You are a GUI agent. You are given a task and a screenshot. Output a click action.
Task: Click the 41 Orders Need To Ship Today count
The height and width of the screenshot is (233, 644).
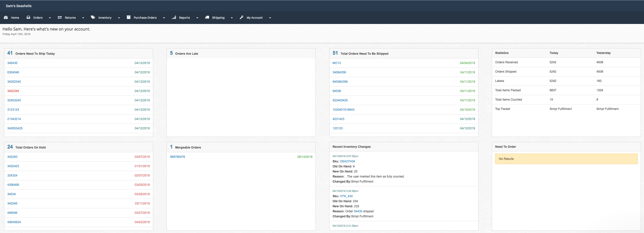point(10,53)
